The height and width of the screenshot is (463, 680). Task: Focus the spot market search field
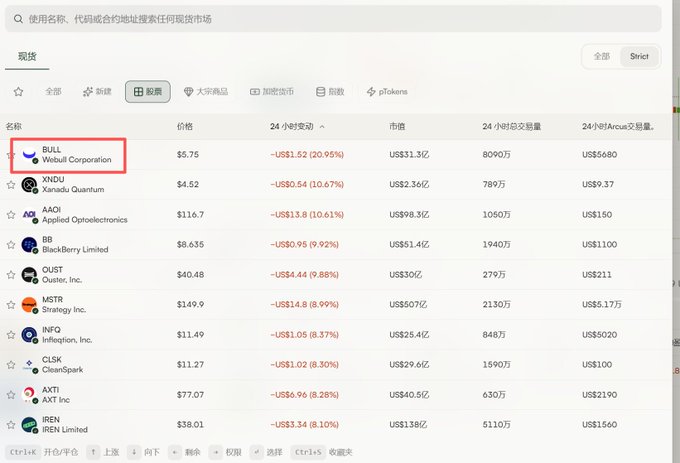click(333, 19)
